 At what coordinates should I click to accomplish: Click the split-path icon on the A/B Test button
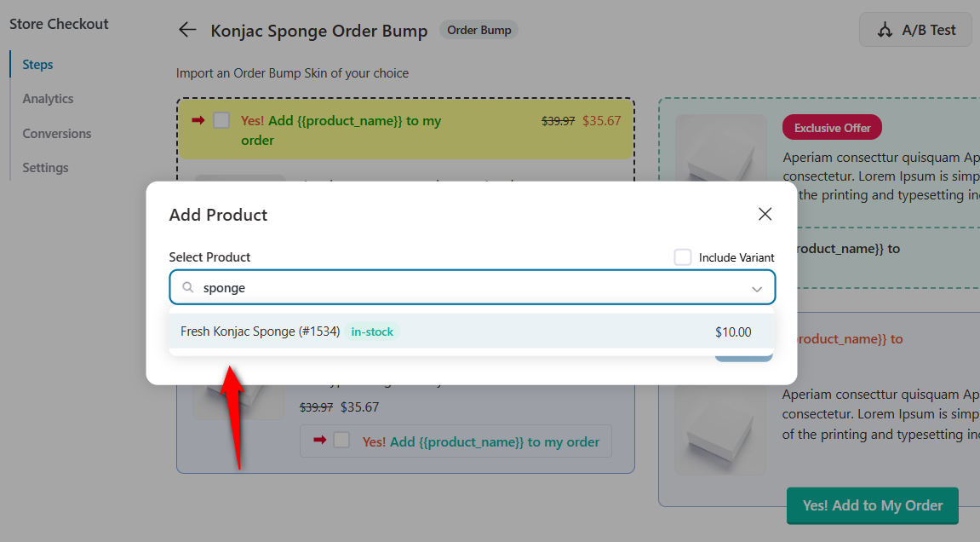[886, 29]
